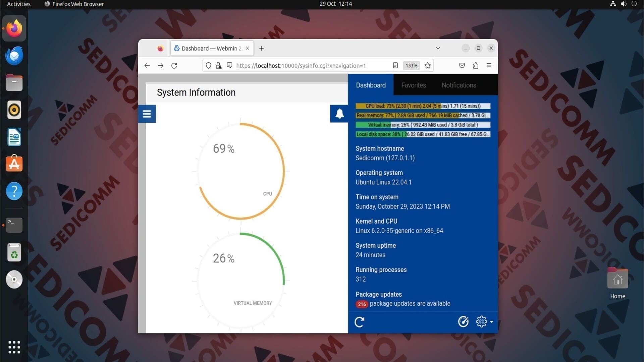Toggle reader view icon
The image size is (644, 362).
[x=395, y=66]
